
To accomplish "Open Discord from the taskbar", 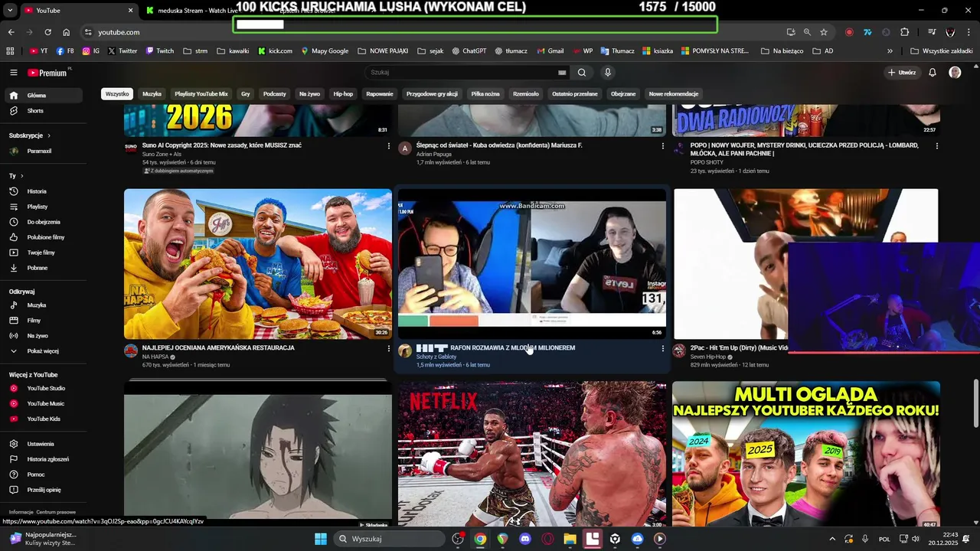I will 524,539.
